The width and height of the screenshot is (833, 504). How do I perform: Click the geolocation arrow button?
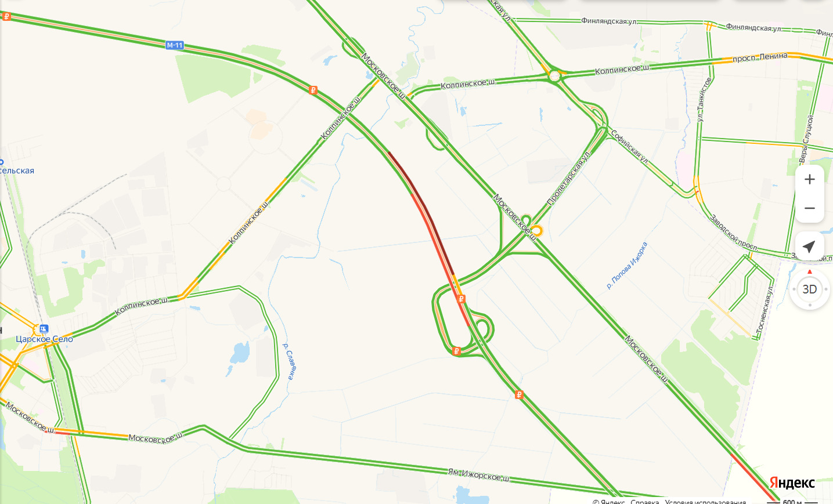[810, 246]
